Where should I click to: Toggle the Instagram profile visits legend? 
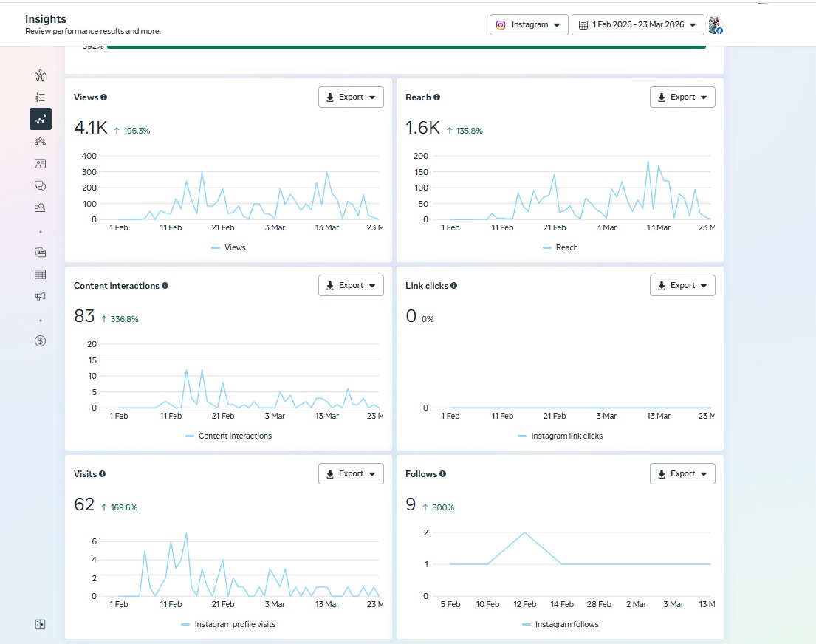[228, 624]
